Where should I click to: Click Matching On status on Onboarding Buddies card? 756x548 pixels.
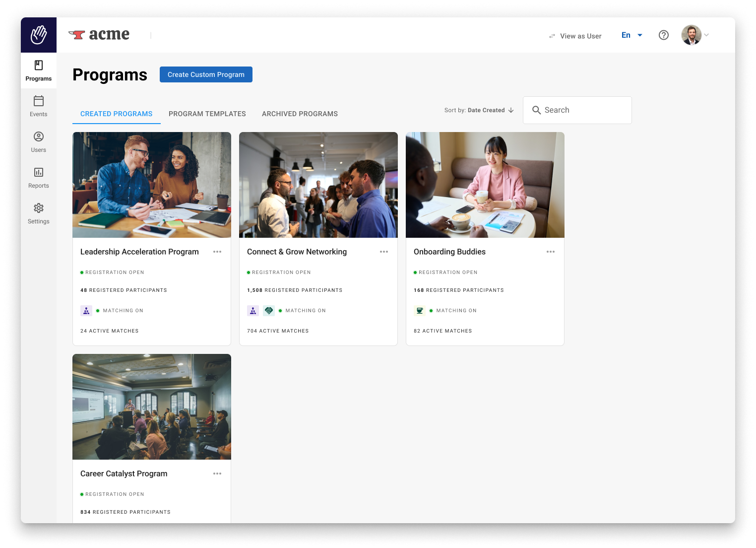click(x=453, y=311)
